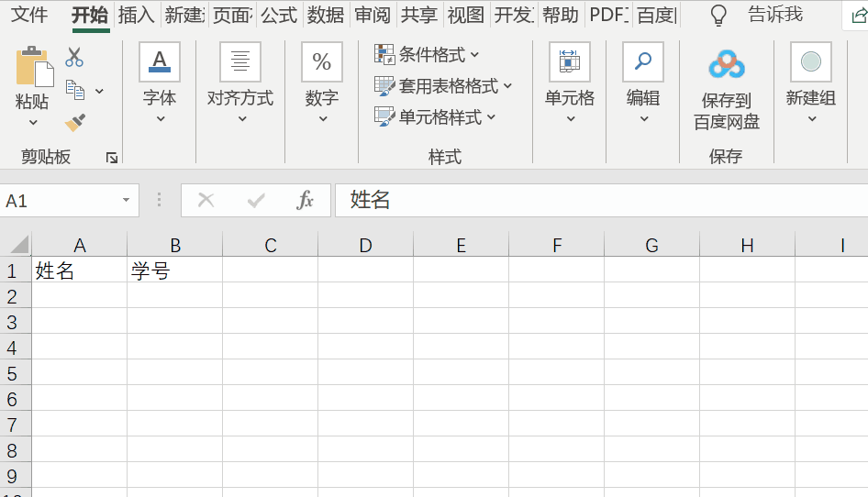Screen dimensions: 868x497
Task: Select column header E
Action: (461, 245)
